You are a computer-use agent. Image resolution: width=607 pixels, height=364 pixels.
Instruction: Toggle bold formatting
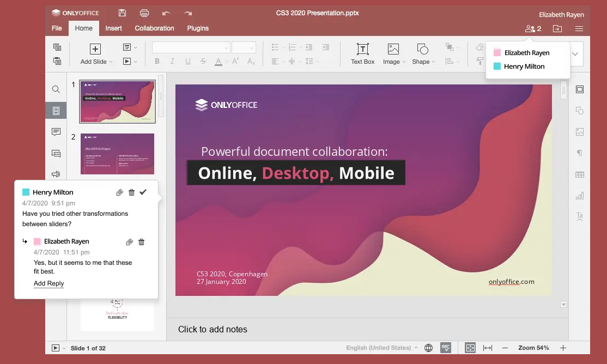157,61
